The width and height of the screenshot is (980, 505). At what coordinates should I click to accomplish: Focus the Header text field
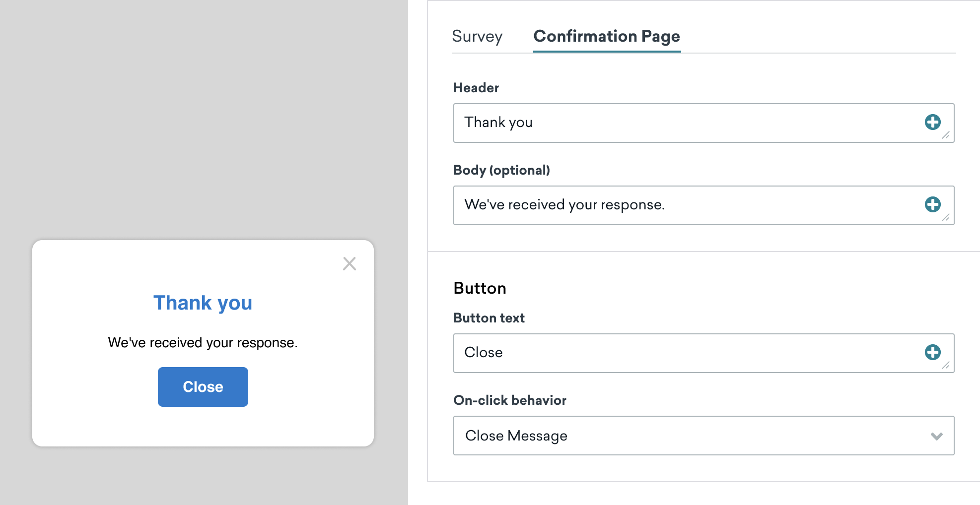(703, 123)
